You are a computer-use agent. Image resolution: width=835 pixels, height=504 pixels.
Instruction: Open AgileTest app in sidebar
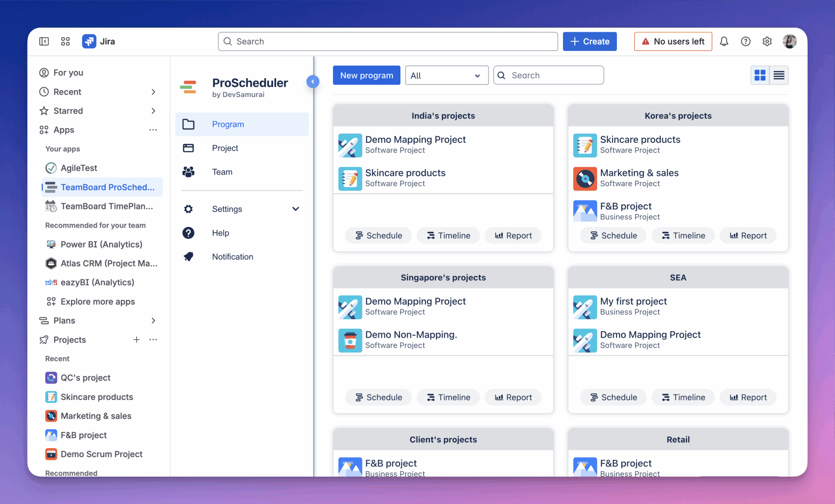pos(102,168)
